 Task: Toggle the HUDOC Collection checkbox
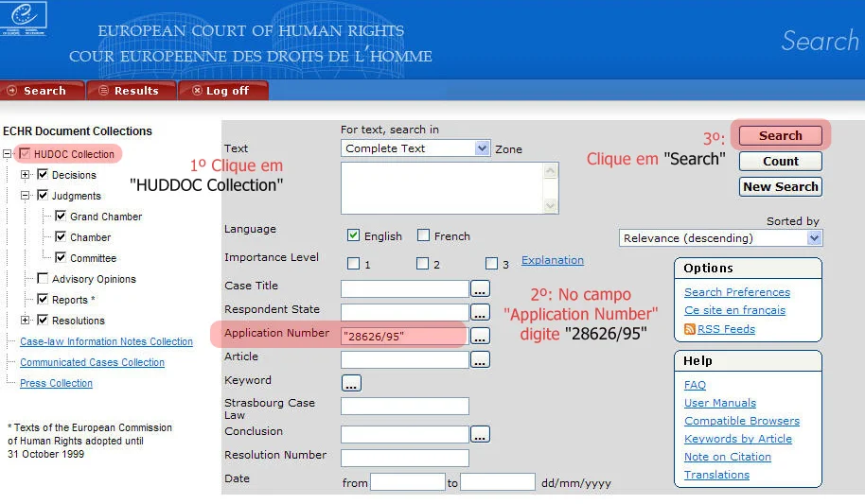coord(25,153)
